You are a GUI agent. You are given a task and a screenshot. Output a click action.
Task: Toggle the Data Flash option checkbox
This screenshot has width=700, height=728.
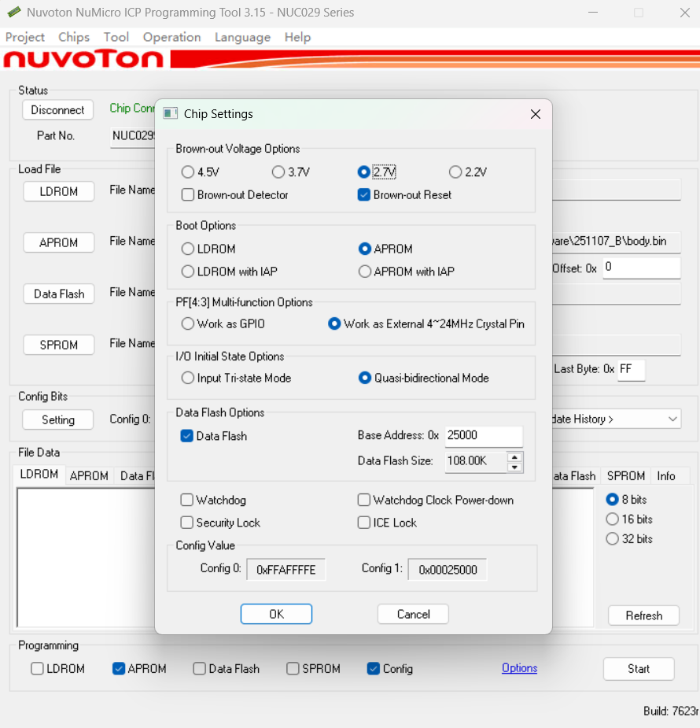tap(187, 436)
